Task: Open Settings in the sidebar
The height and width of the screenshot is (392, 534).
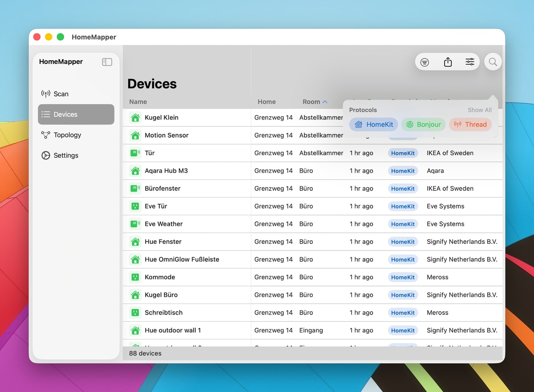Action: 76,155
